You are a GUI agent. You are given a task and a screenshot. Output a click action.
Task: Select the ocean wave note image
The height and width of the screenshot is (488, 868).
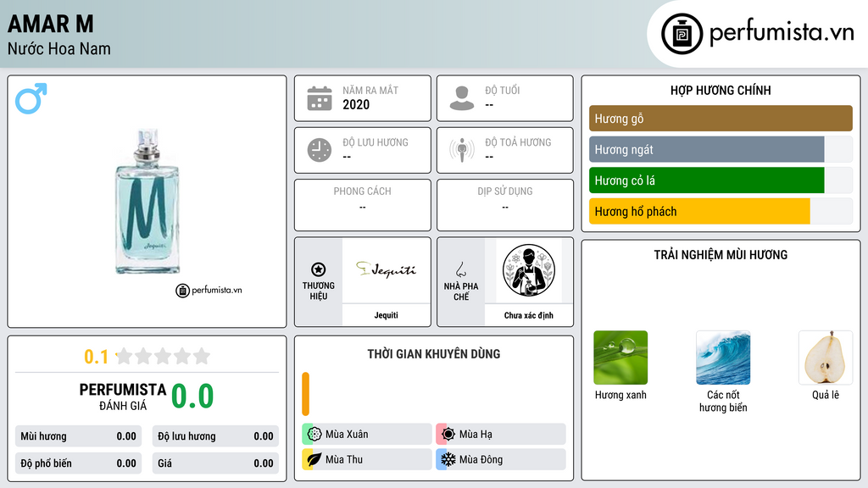click(x=723, y=358)
